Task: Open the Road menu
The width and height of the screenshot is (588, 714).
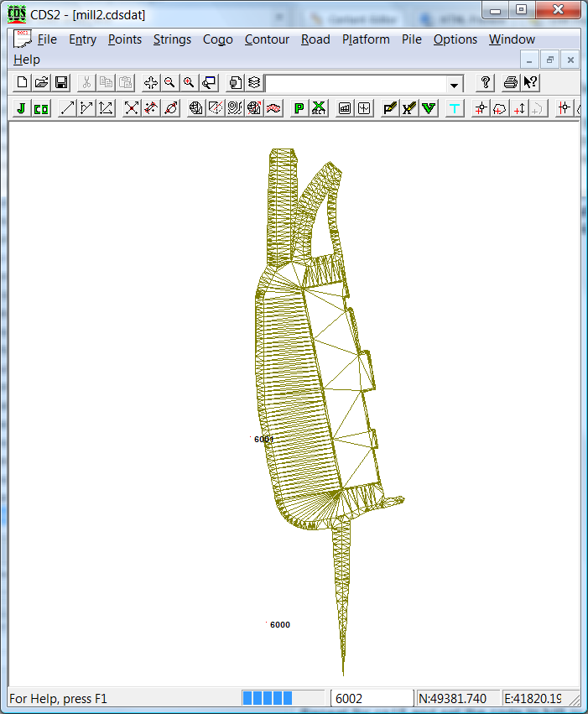Action: click(315, 39)
